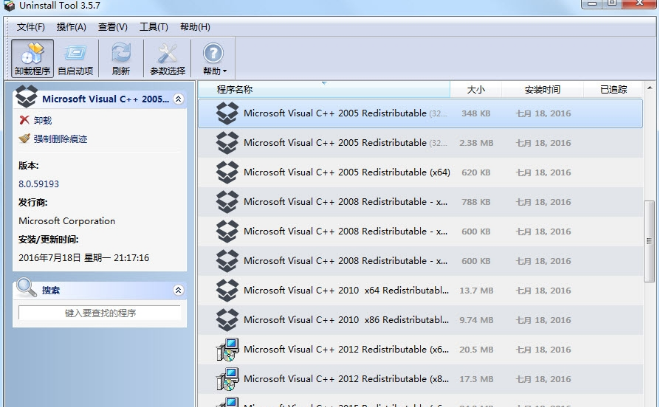The image size is (659, 407).
Task: Open the 工具(T) menu
Action: tap(154, 27)
